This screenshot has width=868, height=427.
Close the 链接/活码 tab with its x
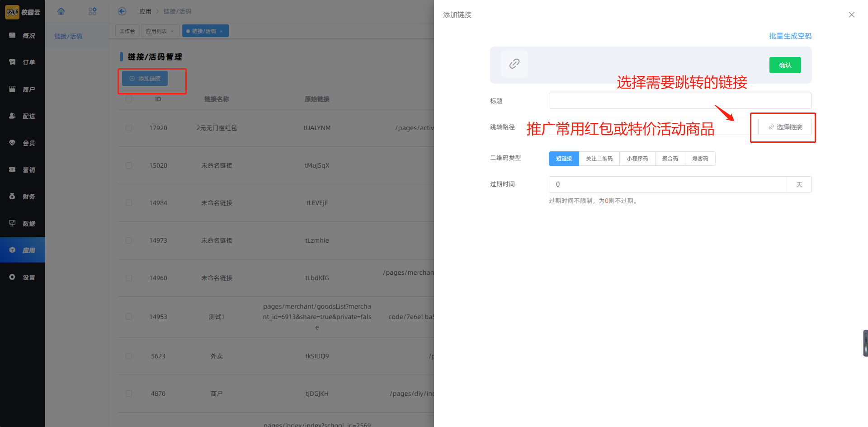tap(221, 31)
